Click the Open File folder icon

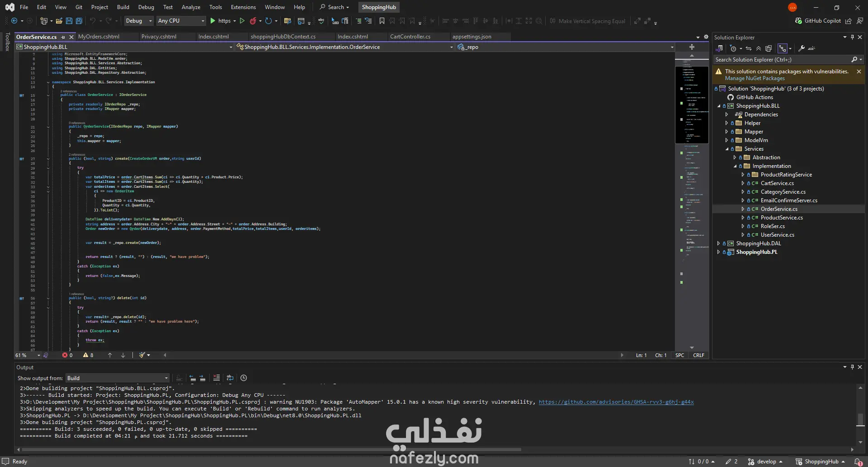59,21
